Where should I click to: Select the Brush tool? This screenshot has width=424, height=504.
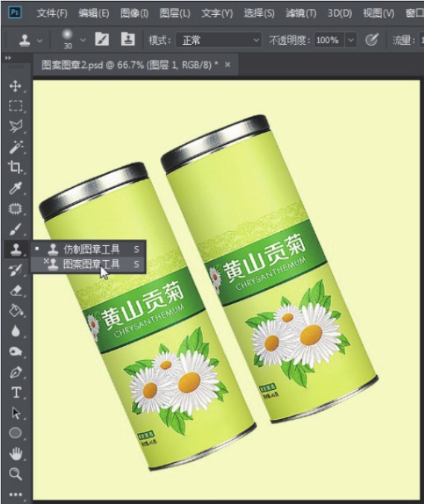[15, 229]
